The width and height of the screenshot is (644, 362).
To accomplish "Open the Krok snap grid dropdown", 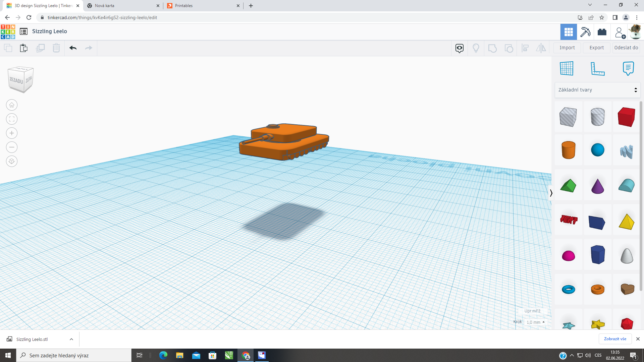I will (536, 322).
